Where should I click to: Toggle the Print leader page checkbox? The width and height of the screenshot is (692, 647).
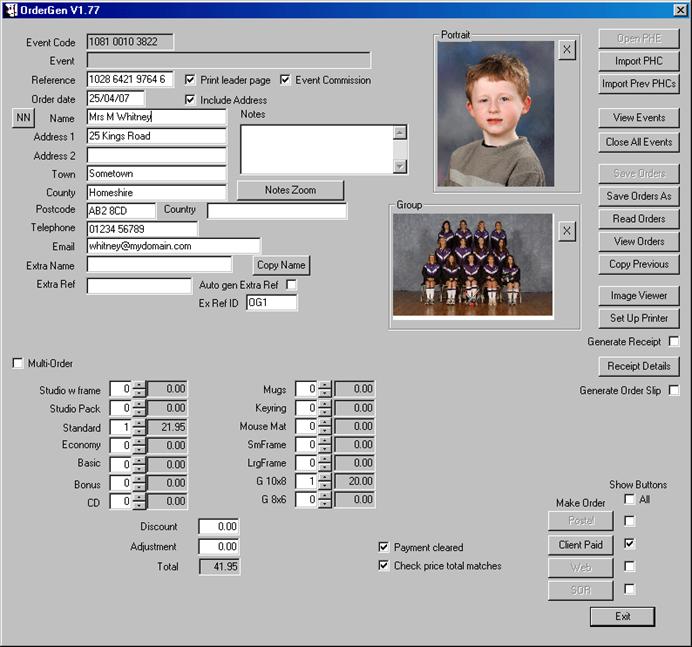[x=190, y=80]
